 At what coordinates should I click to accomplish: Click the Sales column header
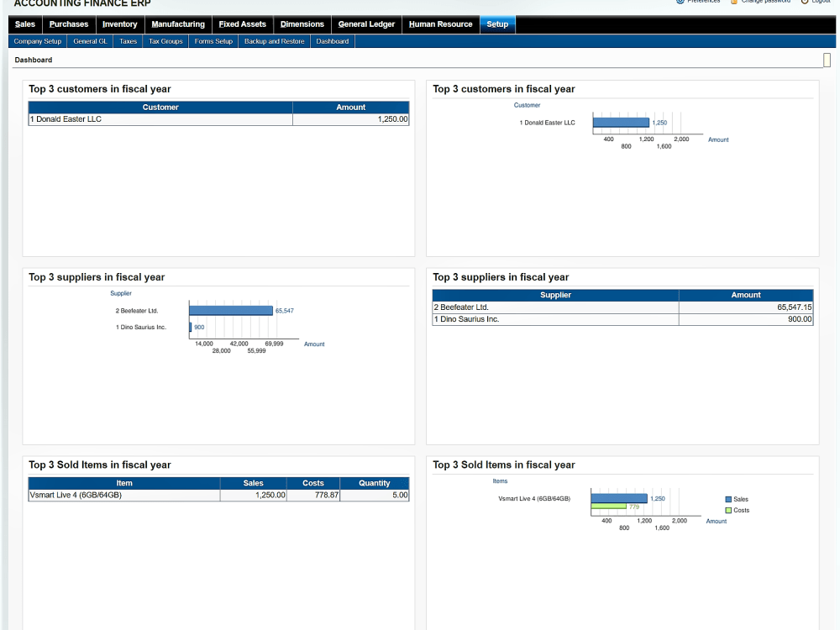254,483
